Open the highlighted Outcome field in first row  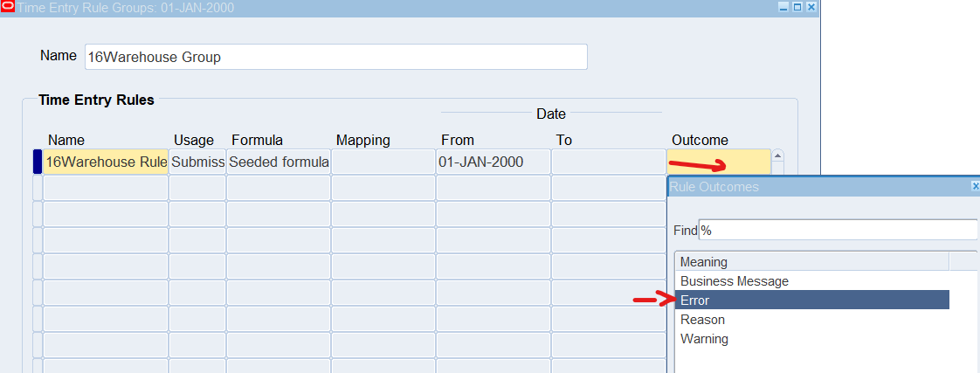(x=718, y=162)
